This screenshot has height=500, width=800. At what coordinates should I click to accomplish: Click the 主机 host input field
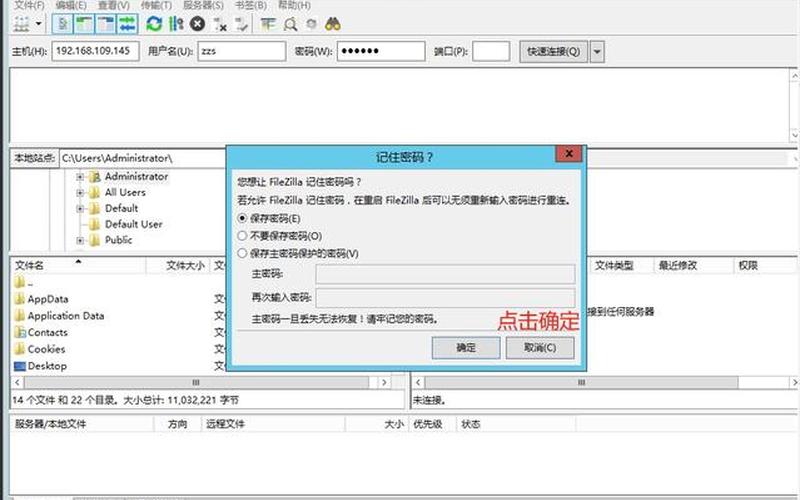[x=95, y=51]
